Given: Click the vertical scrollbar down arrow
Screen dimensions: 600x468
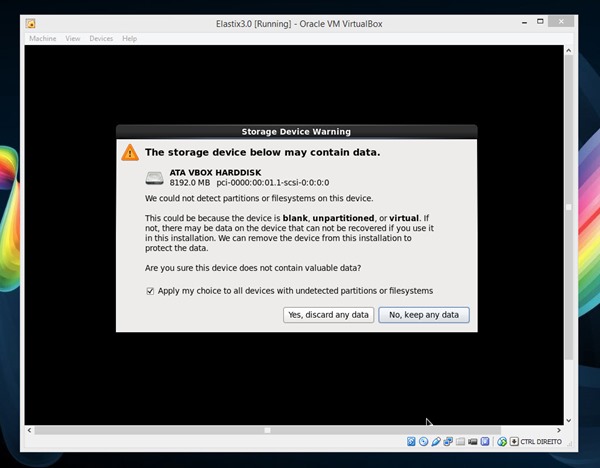Looking at the screenshot, I should click(x=569, y=420).
